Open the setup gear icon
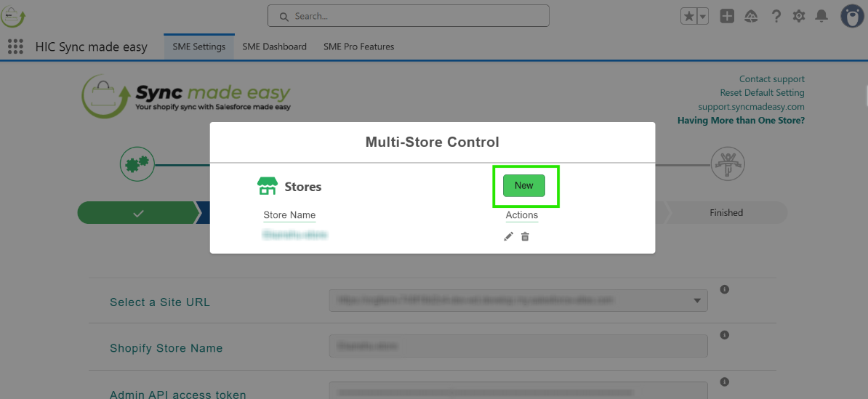868x399 pixels. 799,16
